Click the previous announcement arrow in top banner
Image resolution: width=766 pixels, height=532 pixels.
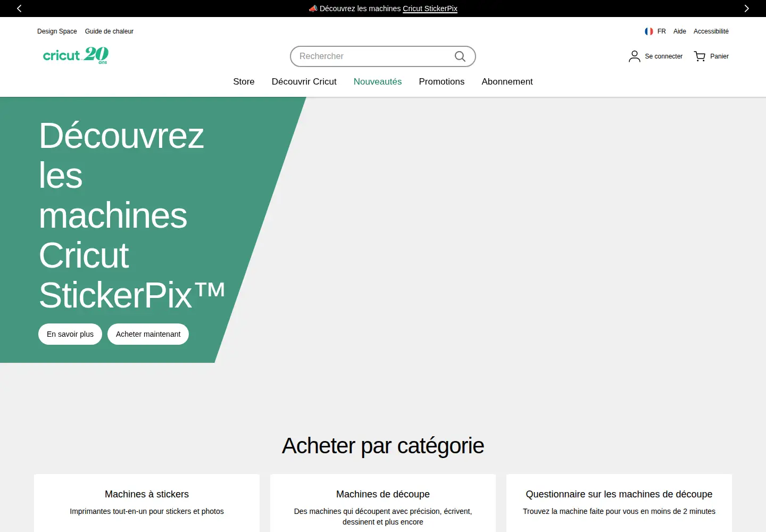click(x=19, y=9)
